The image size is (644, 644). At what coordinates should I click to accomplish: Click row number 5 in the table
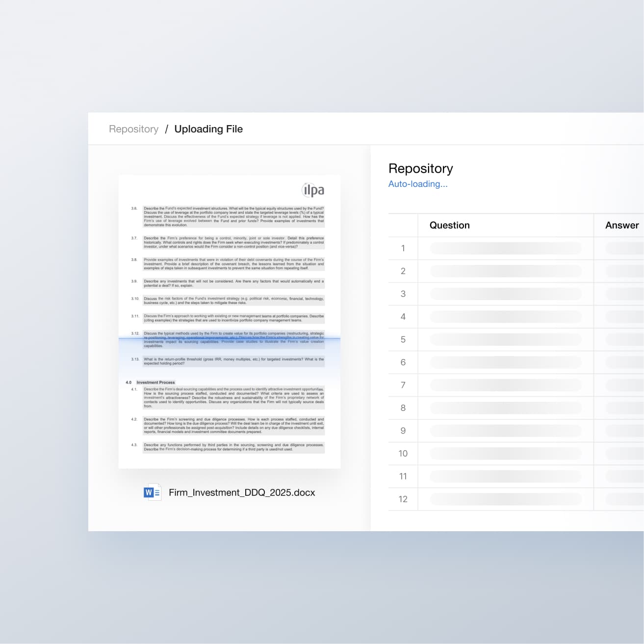point(403,339)
